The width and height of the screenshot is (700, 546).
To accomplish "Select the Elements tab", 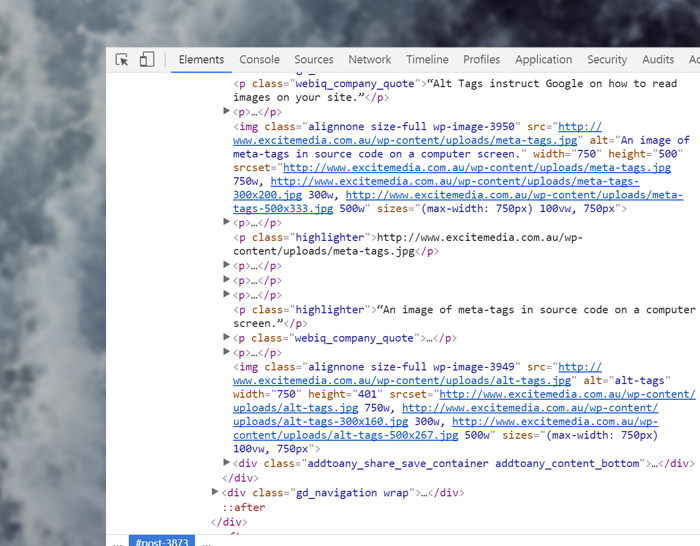I will 201,60.
